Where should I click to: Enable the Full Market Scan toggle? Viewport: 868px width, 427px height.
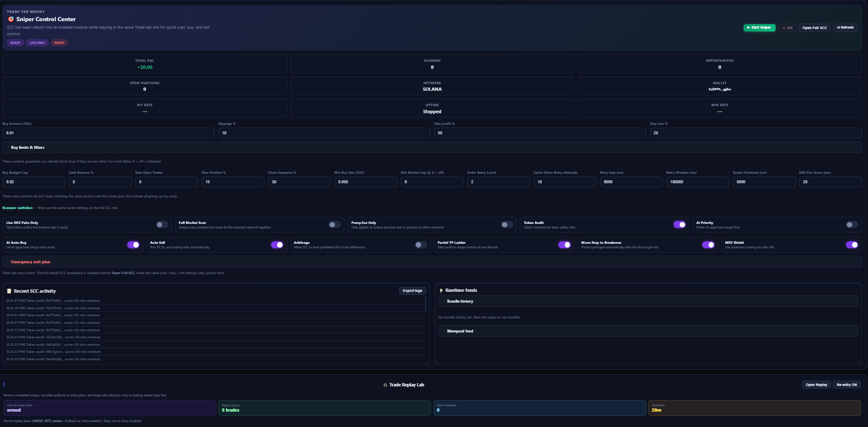[334, 224]
